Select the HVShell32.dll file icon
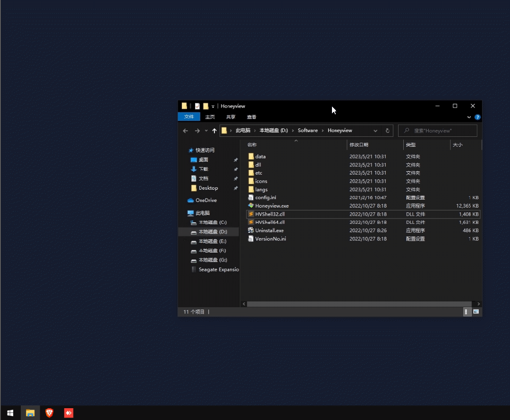The height and width of the screenshot is (420, 510). tap(251, 214)
